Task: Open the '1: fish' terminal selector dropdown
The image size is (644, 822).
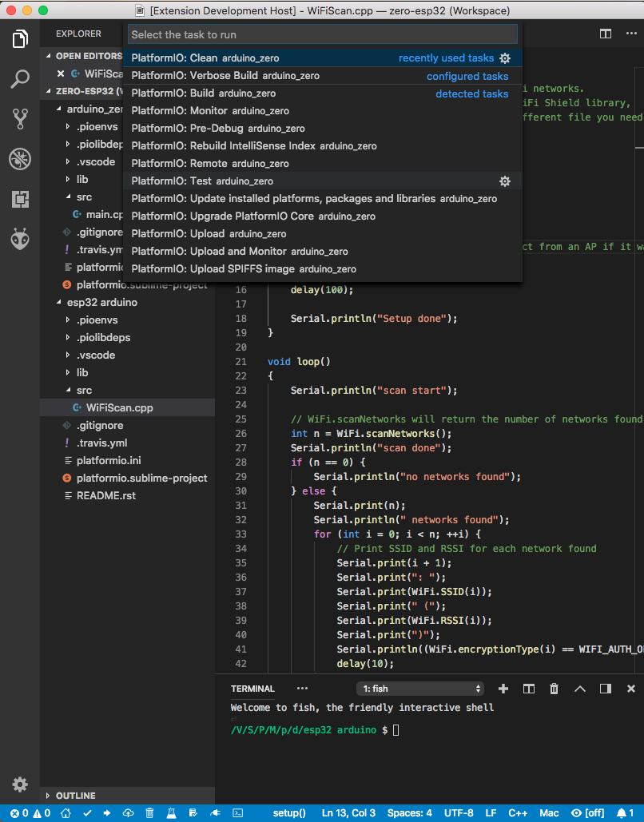Action: click(419, 688)
